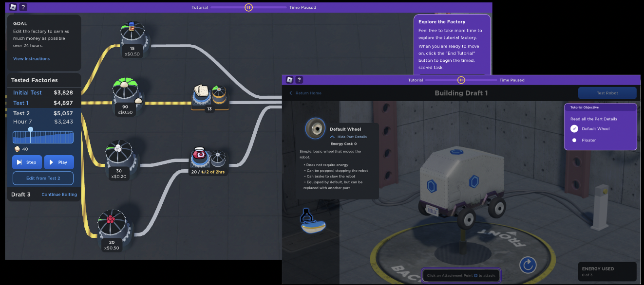
Task: Click the Play button
Action: pyautogui.click(x=59, y=162)
